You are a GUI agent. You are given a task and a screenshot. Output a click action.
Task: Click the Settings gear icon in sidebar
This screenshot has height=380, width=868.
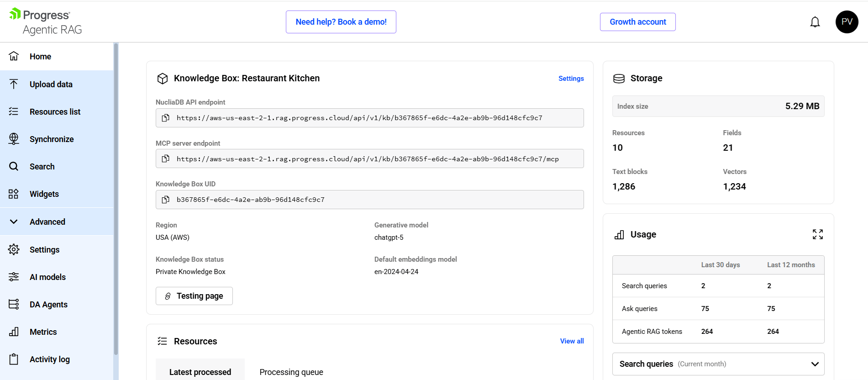coord(14,249)
